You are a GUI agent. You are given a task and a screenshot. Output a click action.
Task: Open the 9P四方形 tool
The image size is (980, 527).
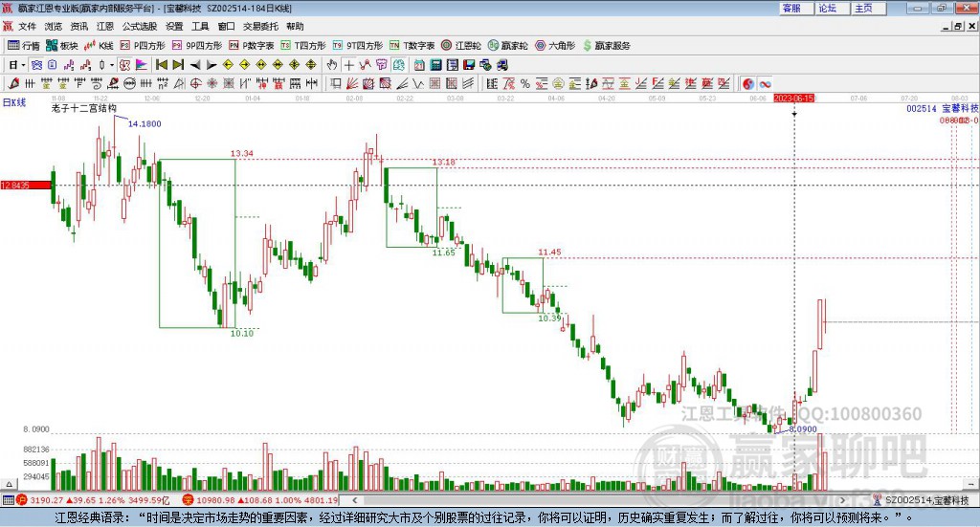coord(197,46)
